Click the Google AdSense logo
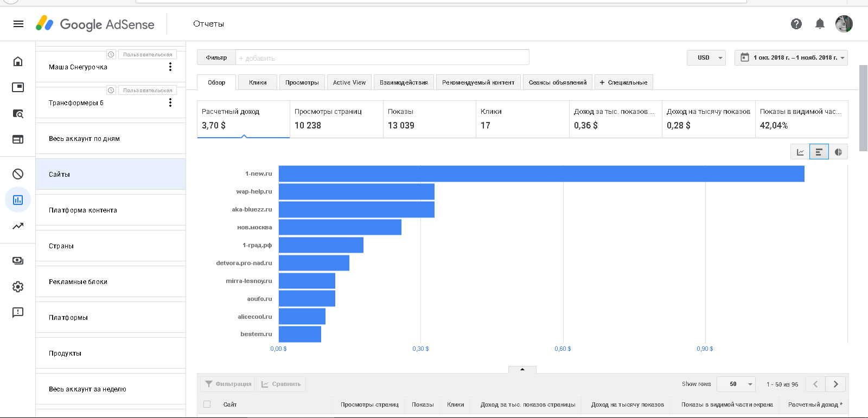Viewport: 868px width, 418px height. [x=95, y=24]
